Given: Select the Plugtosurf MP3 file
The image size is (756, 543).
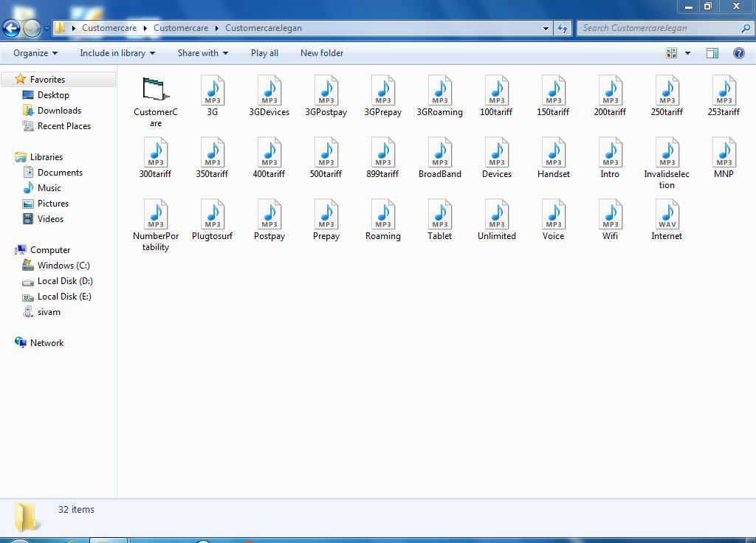Looking at the screenshot, I should 213,220.
